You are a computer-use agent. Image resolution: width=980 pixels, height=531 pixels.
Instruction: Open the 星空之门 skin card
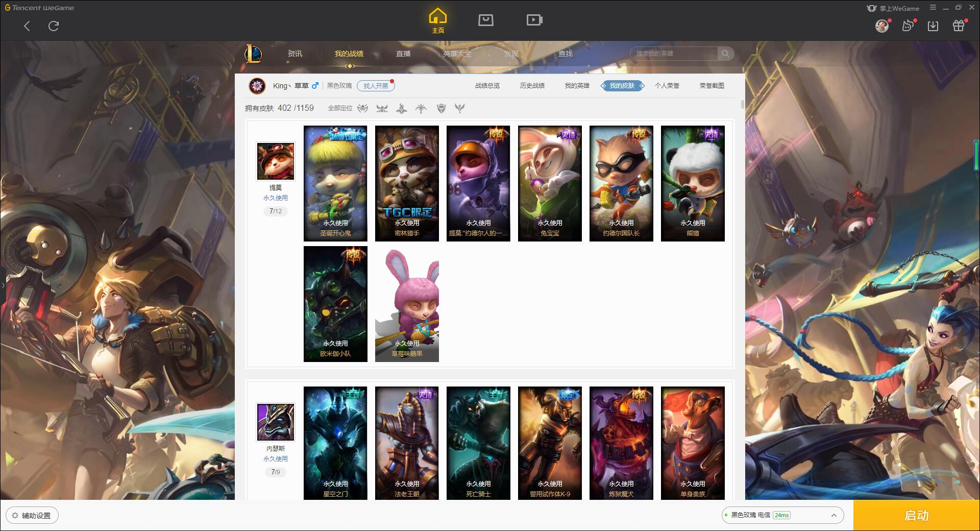tap(335, 443)
